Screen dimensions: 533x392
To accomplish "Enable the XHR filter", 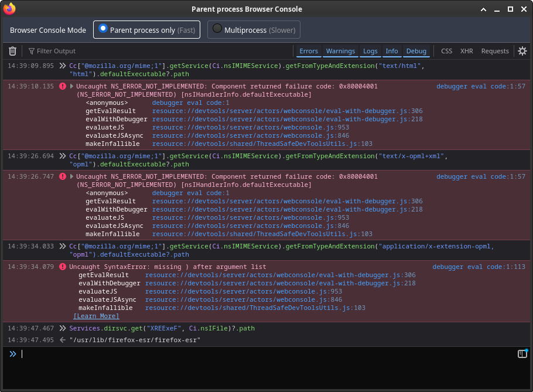I will [466, 51].
